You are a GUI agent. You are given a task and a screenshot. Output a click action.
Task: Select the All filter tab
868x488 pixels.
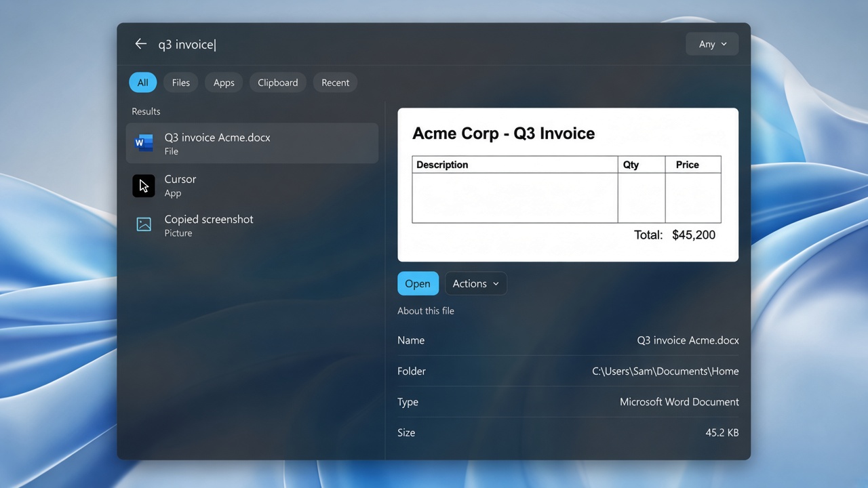[x=142, y=83]
